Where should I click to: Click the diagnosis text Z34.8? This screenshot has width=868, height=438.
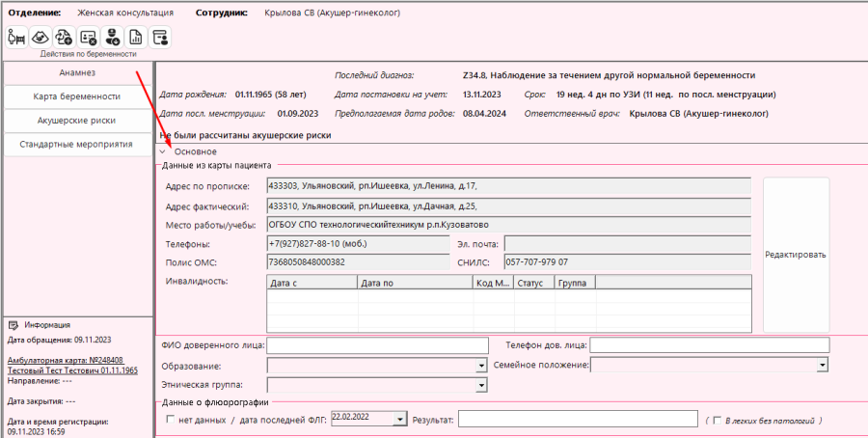[609, 75]
